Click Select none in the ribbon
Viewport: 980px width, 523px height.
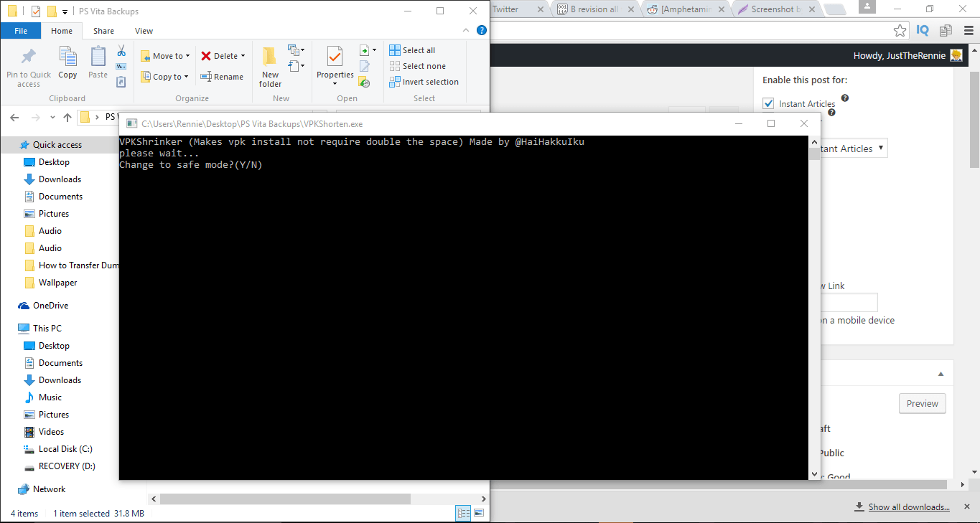pos(417,66)
